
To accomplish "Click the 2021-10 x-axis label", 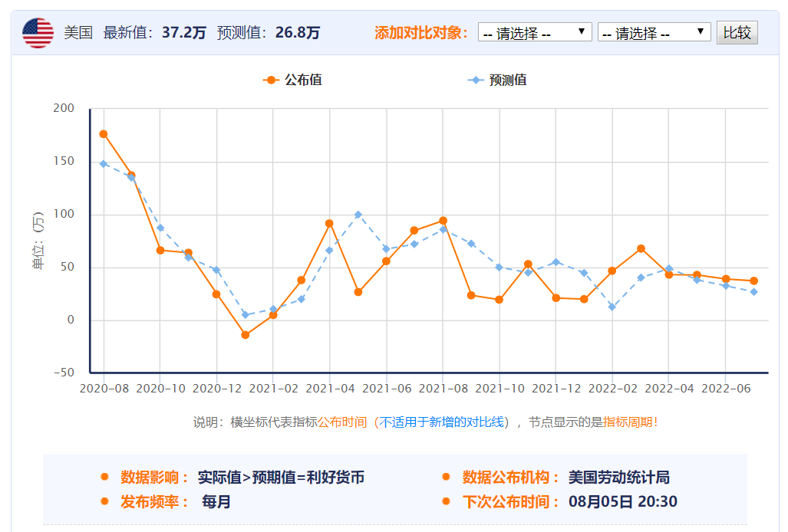I will coord(500,389).
